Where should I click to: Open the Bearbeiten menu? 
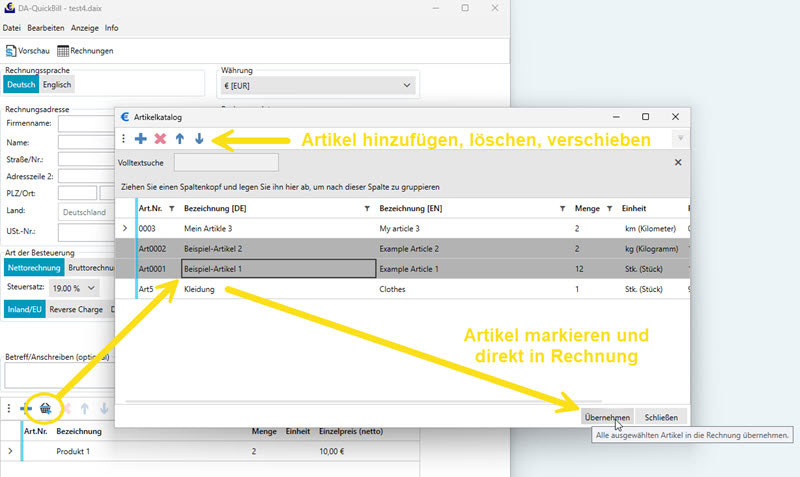[x=46, y=28]
